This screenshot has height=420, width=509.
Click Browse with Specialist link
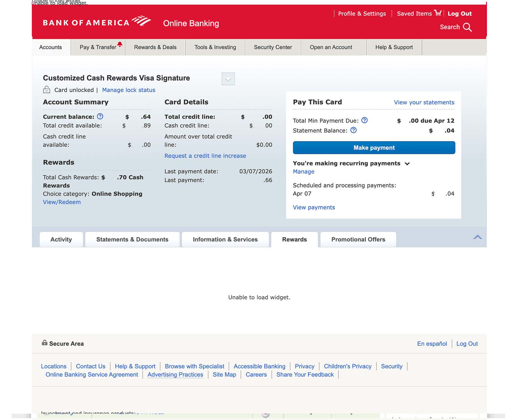[194, 366]
